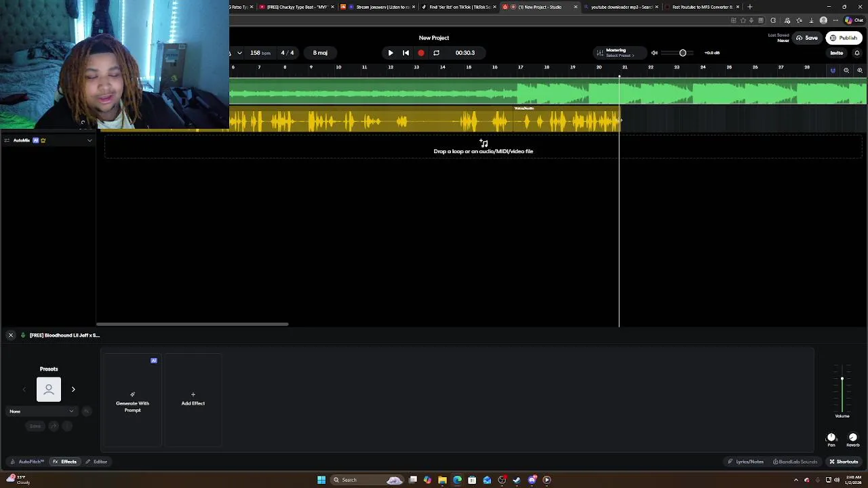Switch to the Editor tab
Screen dimensions: 868x488
click(96, 462)
